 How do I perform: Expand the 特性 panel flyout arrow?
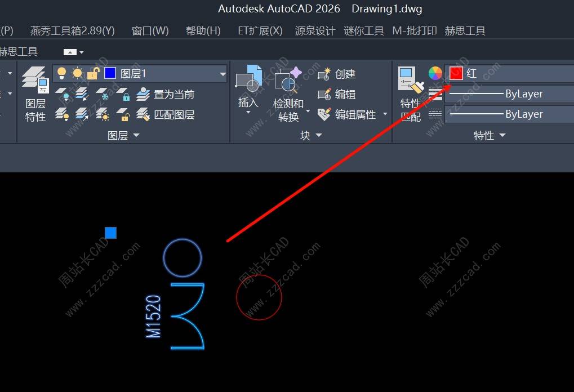pyautogui.click(x=502, y=135)
